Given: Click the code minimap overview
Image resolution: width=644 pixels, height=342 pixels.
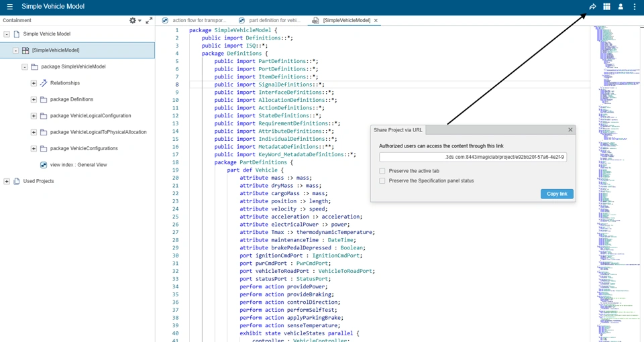Looking at the screenshot, I should pos(618,184).
